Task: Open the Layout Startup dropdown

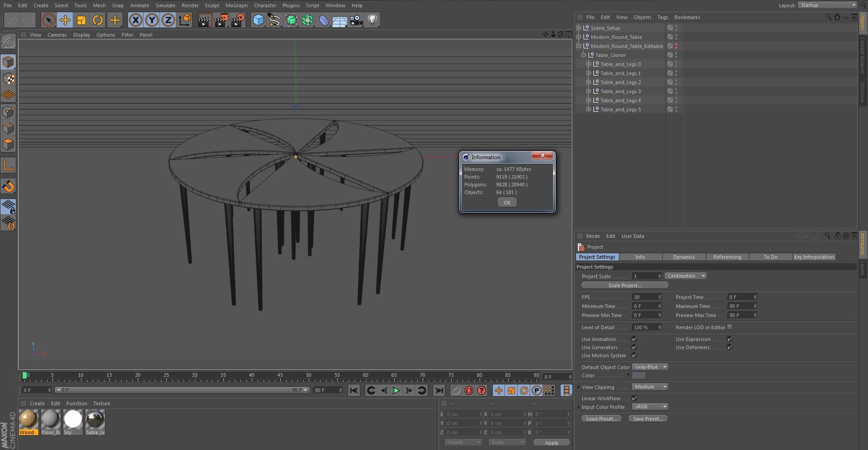Action: click(x=827, y=5)
